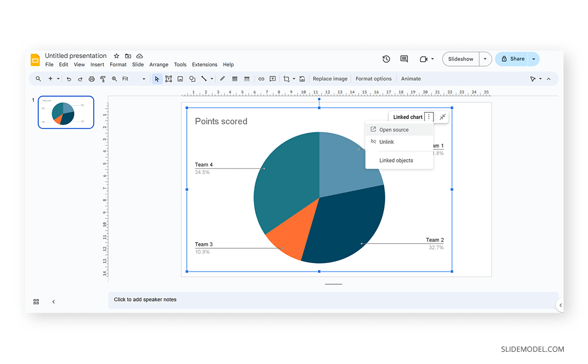Choose the Select arrow cursor tool
This screenshot has width=588, height=364.
157,79
